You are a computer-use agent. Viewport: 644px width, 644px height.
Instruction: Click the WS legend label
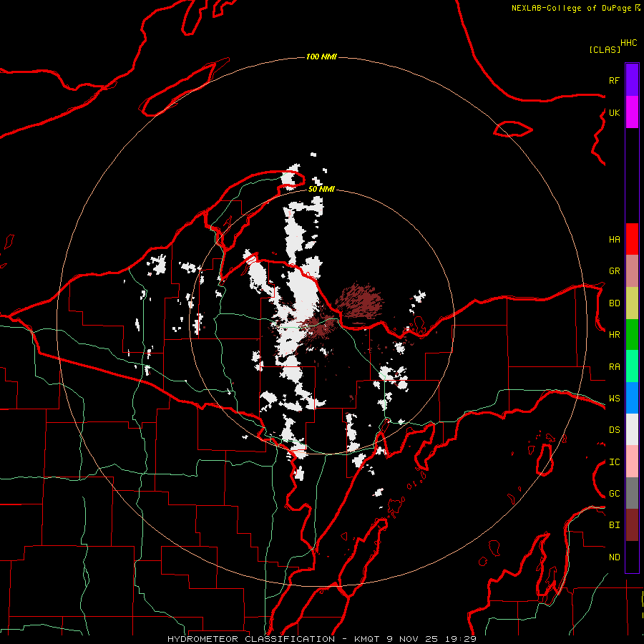click(614, 399)
